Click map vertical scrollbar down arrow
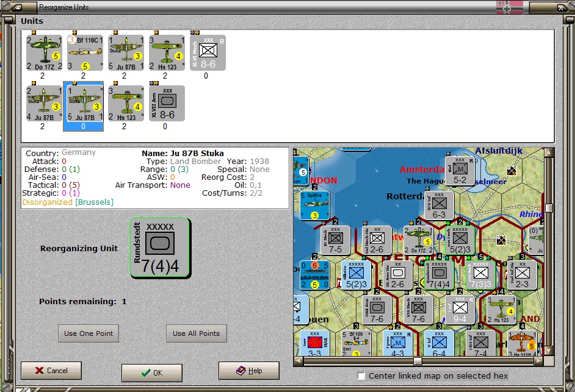The image size is (575, 392). coord(549,351)
